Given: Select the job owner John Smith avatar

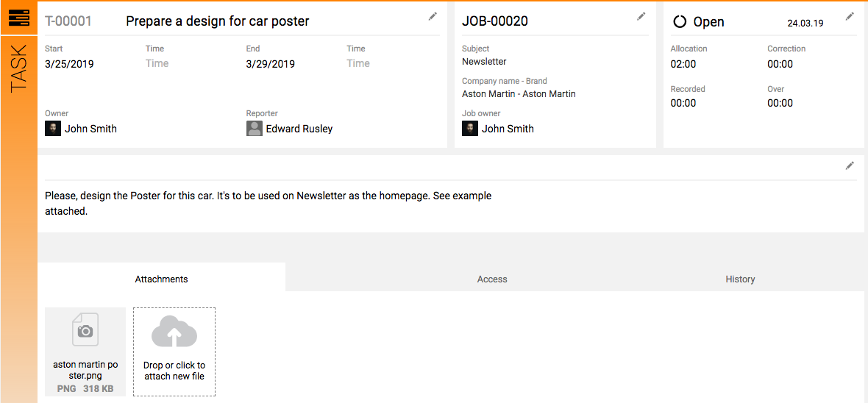Looking at the screenshot, I should click(469, 129).
